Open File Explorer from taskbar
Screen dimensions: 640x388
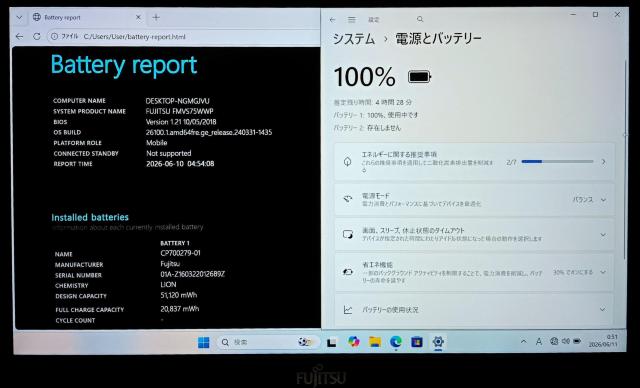pos(375,342)
